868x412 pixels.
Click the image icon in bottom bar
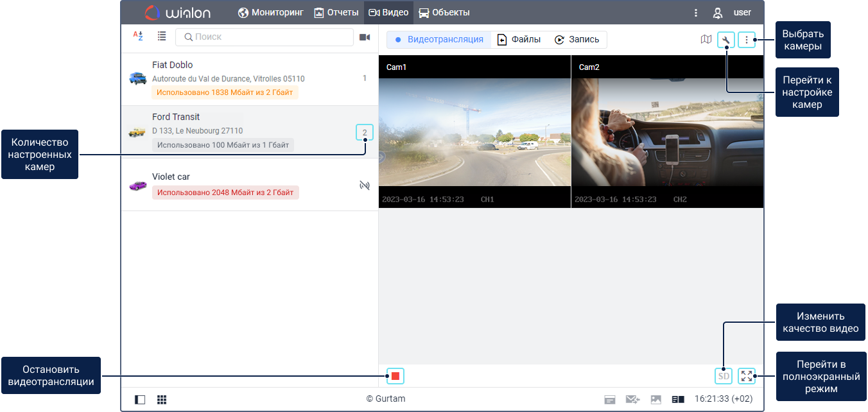pos(655,399)
